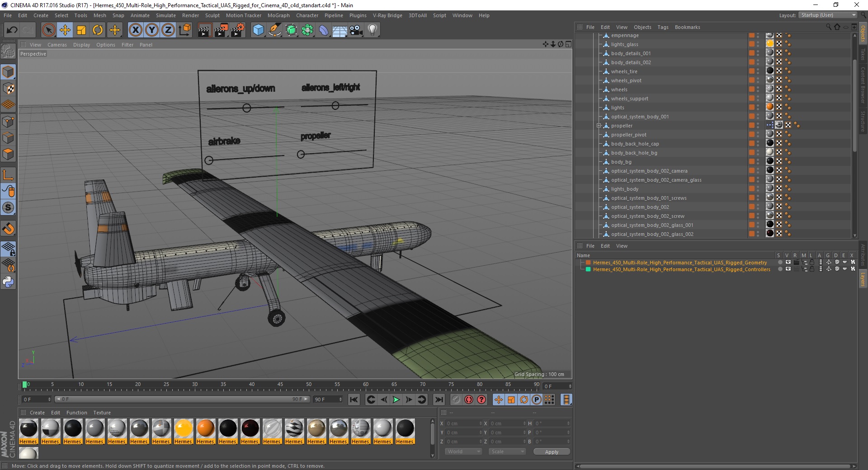This screenshot has height=470, width=868.
Task: Click record active objects button
Action: point(456,399)
